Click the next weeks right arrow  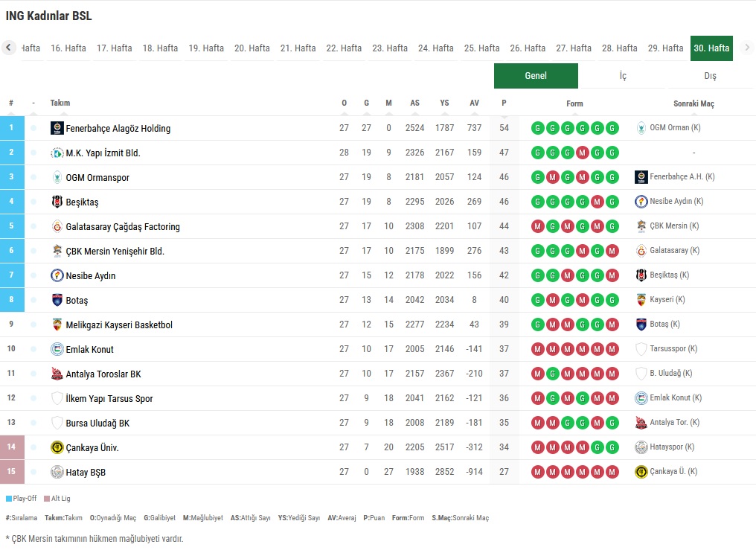[747, 47]
